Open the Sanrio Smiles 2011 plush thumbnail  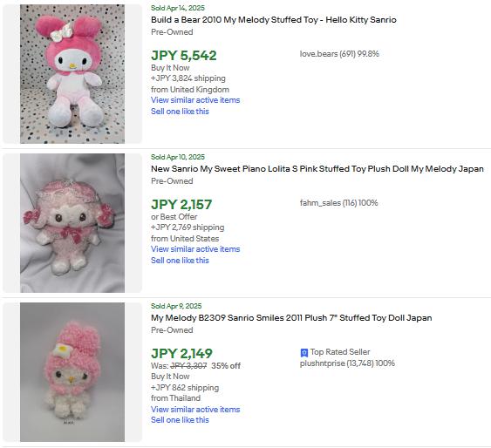[72, 372]
